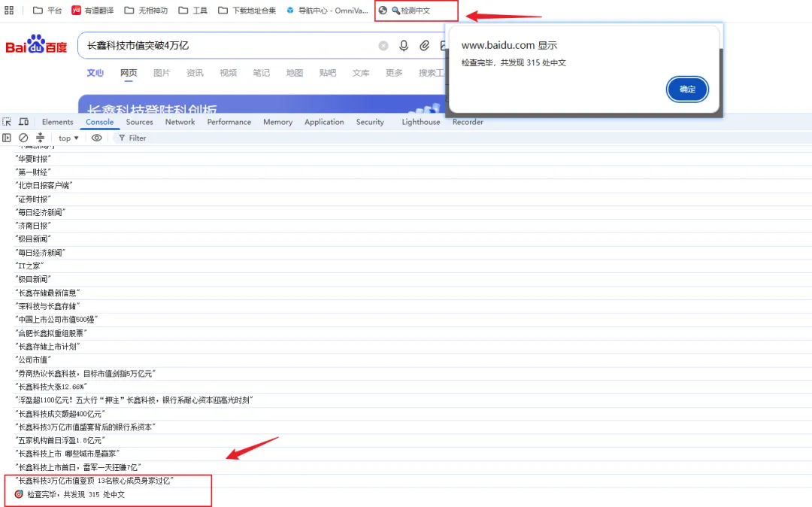812x507 pixels.
Task: Start voice search with microphone icon
Action: click(404, 46)
